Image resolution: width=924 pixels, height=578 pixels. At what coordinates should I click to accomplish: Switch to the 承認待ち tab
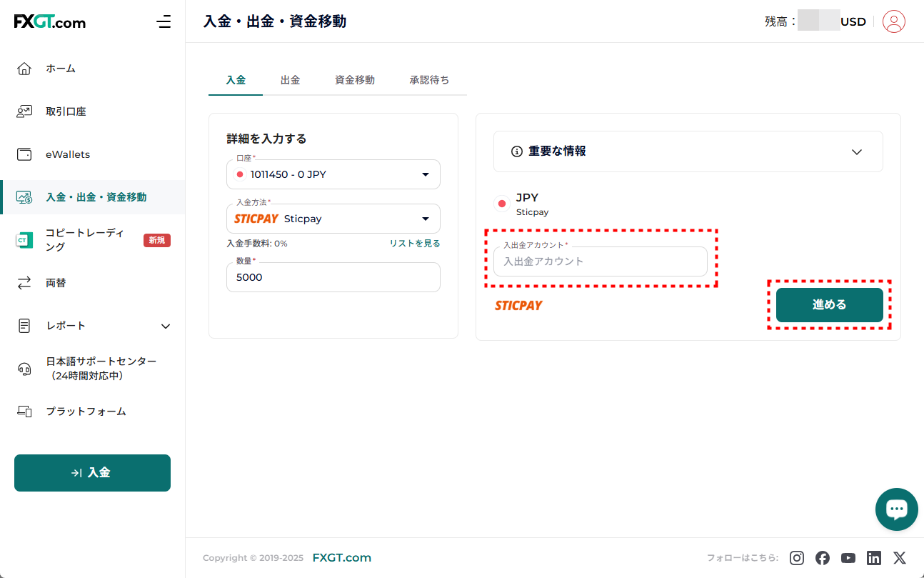(x=430, y=80)
